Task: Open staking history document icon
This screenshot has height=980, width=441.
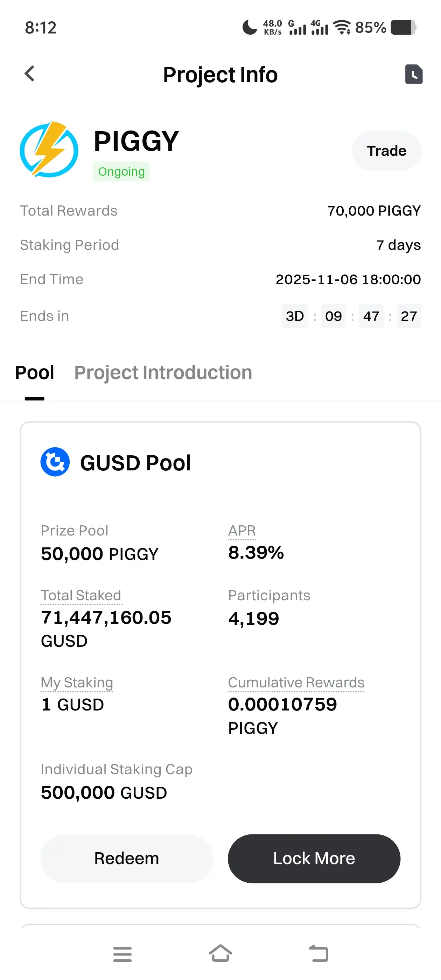Action: point(414,74)
